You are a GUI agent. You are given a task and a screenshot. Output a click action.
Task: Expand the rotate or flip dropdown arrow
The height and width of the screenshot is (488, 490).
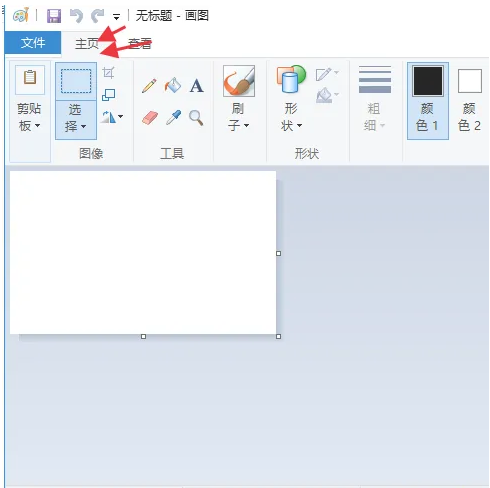click(121, 116)
